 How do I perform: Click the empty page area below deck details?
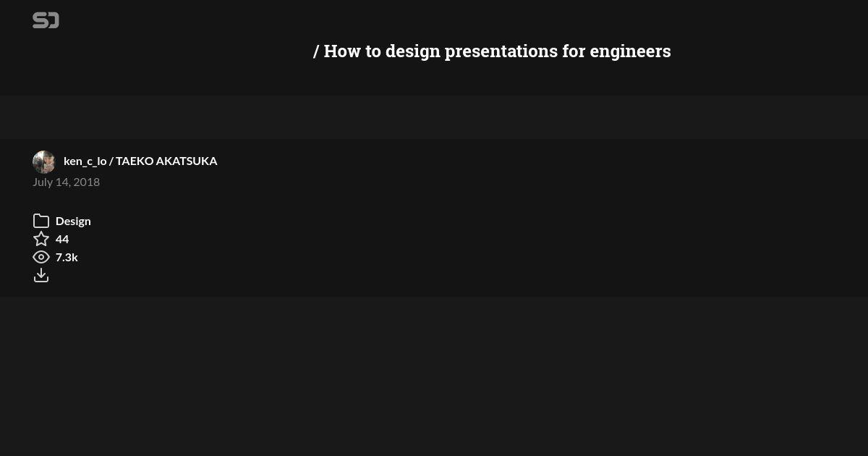coord(434,376)
